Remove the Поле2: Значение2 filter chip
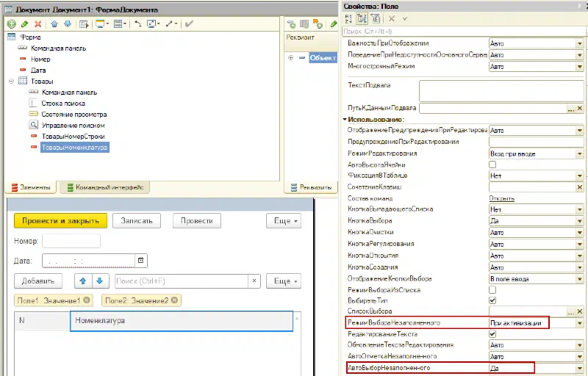Viewport: 588px width, 376px height. click(x=174, y=300)
